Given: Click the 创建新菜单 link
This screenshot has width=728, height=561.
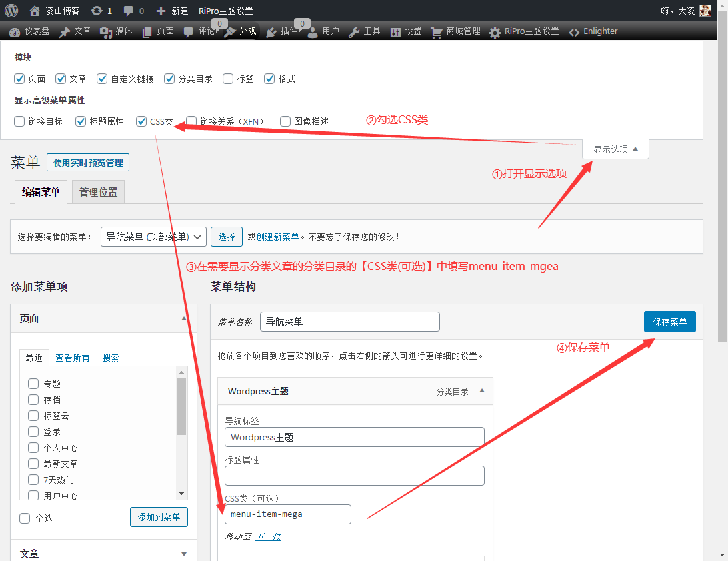Looking at the screenshot, I should click(277, 237).
